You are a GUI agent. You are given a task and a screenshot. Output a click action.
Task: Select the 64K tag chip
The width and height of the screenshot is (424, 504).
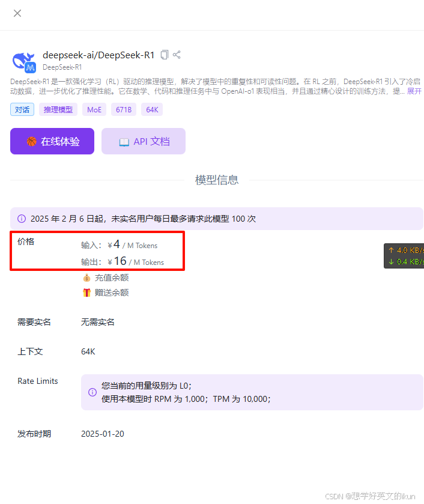coord(152,109)
